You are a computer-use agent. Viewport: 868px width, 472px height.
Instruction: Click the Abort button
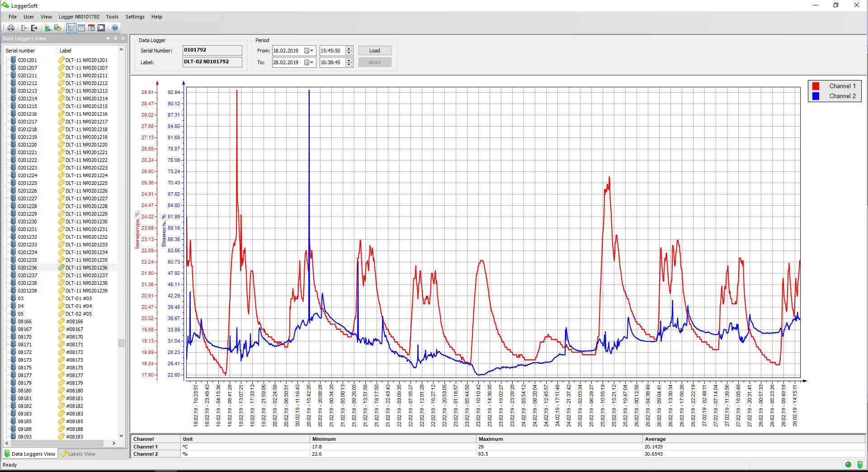(374, 62)
